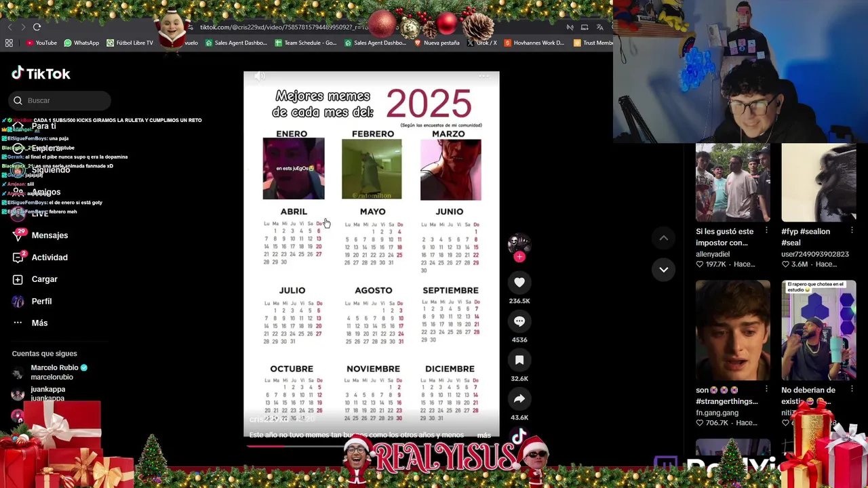Seek on the video progress bar
868x488 pixels.
point(372,446)
